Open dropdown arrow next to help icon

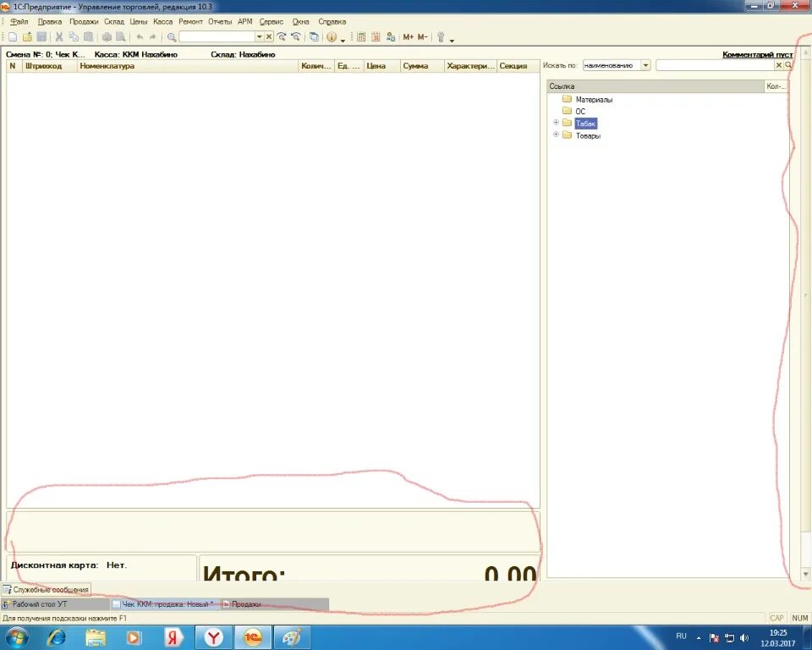tap(343, 40)
